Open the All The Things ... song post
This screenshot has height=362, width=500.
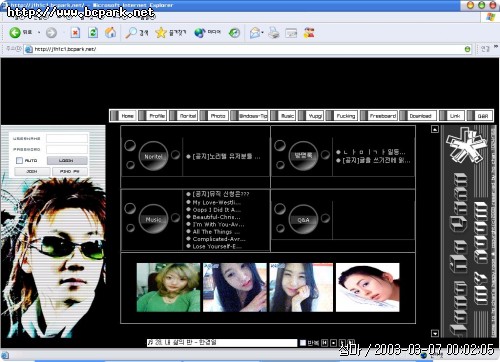pyautogui.click(x=216, y=232)
